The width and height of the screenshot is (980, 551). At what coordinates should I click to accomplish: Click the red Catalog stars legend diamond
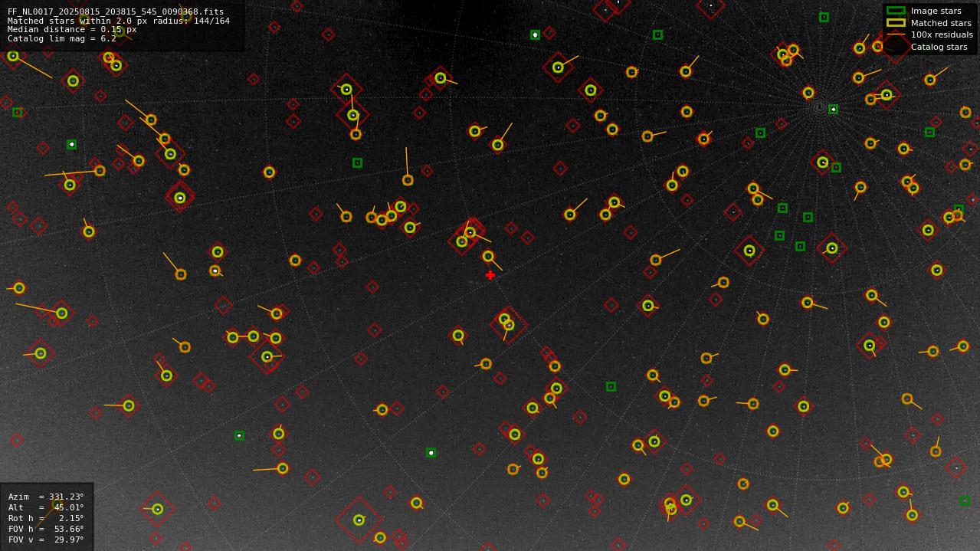pos(896,47)
